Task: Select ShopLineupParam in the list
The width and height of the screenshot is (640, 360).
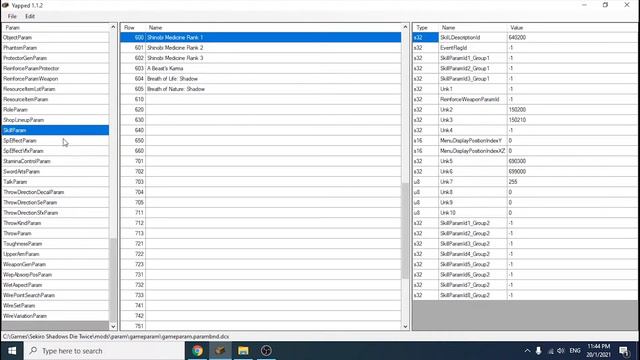Action: pyautogui.click(x=55, y=120)
